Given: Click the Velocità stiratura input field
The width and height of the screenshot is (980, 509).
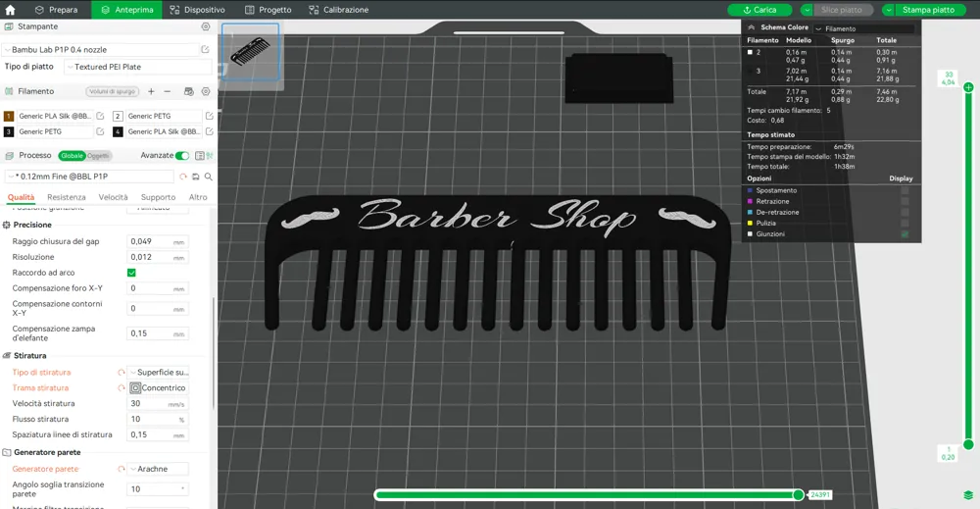Looking at the screenshot, I should tap(158, 404).
